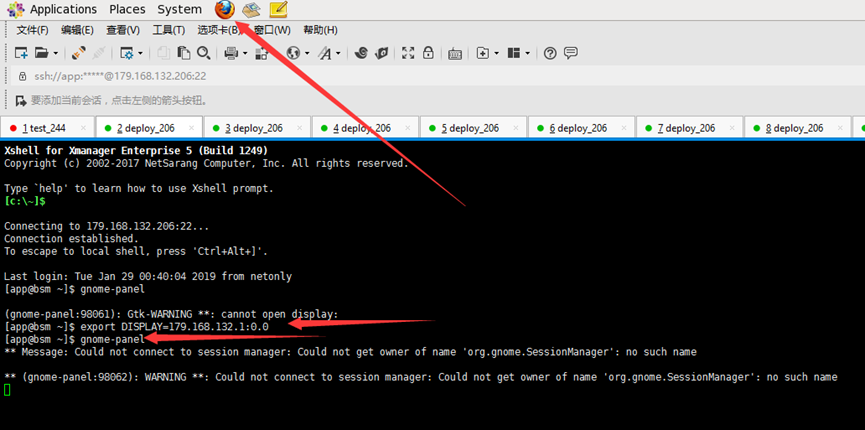Viewport: 865px width, 430px height.
Task: Expand dropdown arrow next to font icon
Action: click(x=338, y=54)
